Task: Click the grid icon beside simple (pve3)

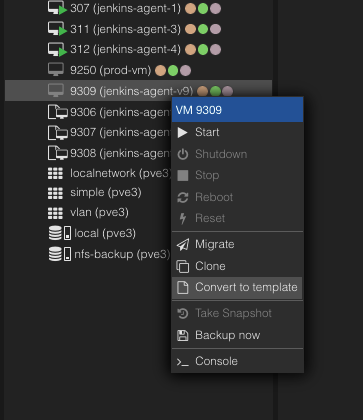Action: [x=55, y=193]
